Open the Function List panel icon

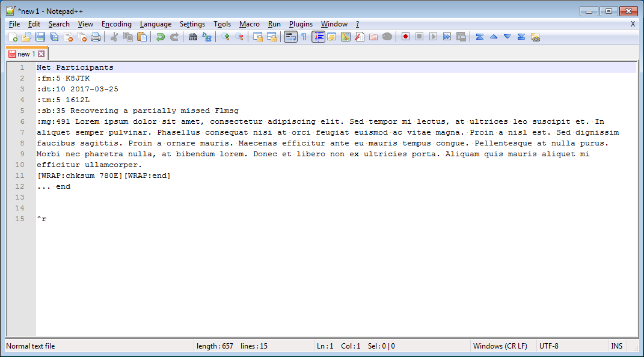tap(360, 37)
